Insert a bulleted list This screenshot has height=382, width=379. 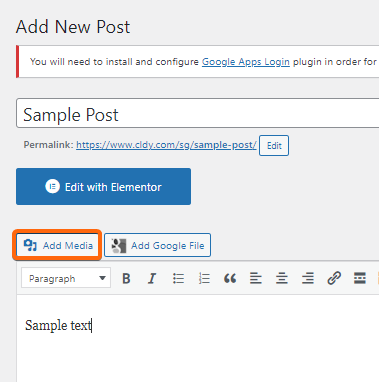click(178, 278)
